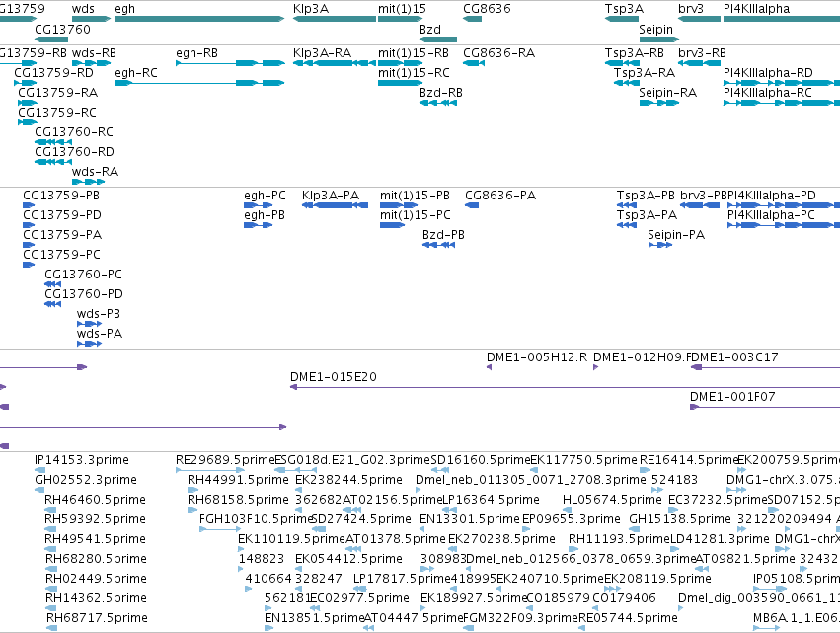Select the AT04447.5prime EST
Viewport: 840px width, 633px height.
click(x=369, y=628)
